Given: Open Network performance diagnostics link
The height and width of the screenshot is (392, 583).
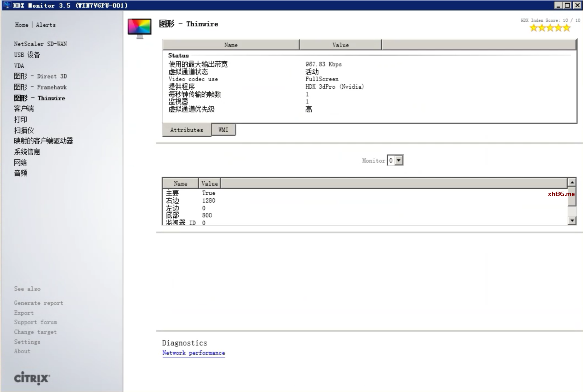Looking at the screenshot, I should (x=194, y=353).
